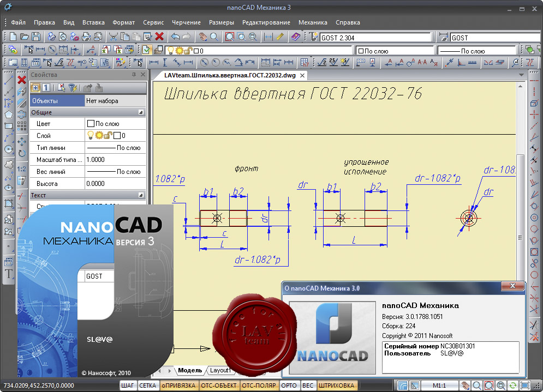Insert a roughness symbol from the mechanics toolbar
This screenshot has width=543, height=392.
tap(322, 63)
